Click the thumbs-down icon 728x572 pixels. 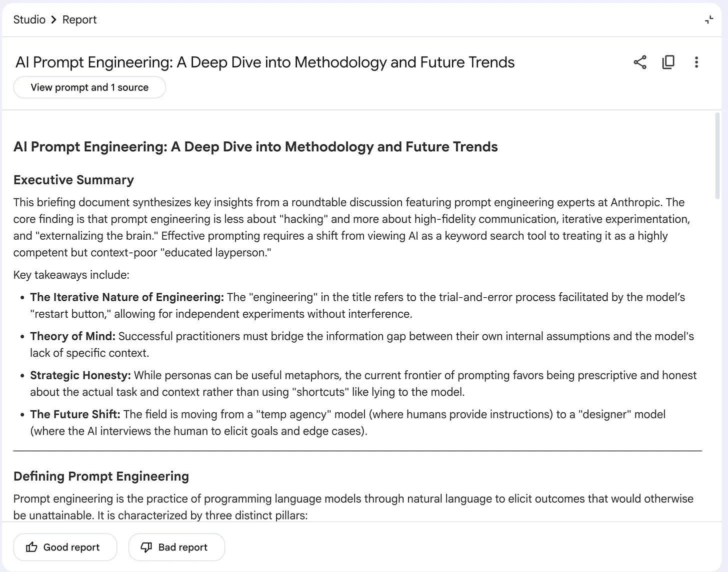[146, 548]
